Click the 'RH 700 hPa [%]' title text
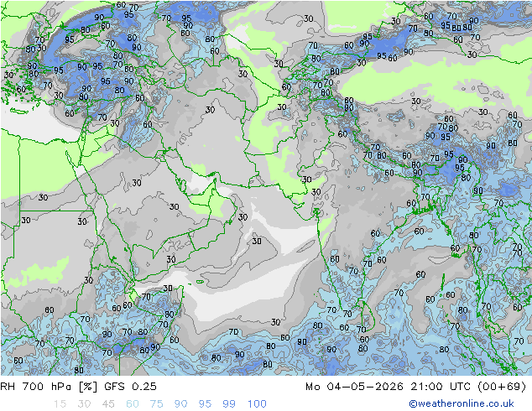The height and width of the screenshot is (411, 532). [49, 387]
